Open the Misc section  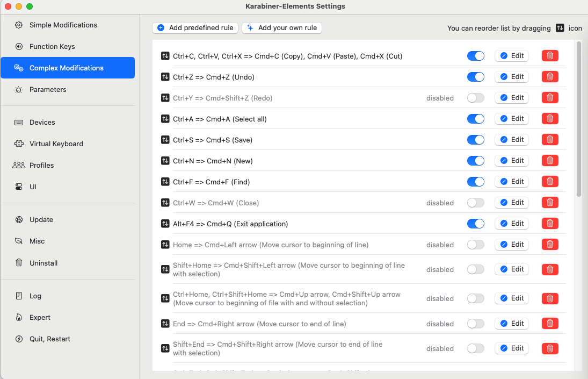tap(68, 241)
